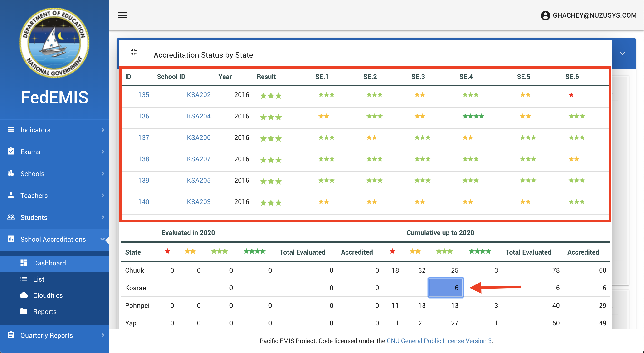Click the FedEMIS Department of Education logo
The image size is (644, 353).
click(x=54, y=43)
